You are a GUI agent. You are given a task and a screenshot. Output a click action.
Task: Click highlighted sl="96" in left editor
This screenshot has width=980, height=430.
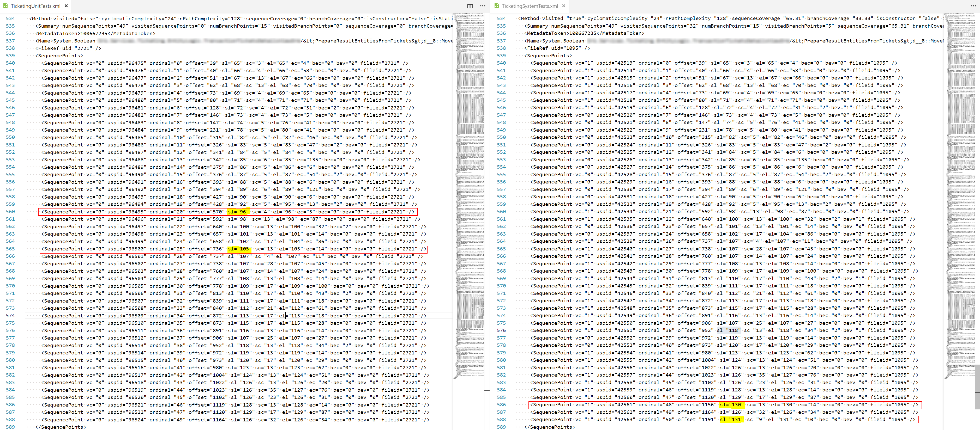pos(238,212)
